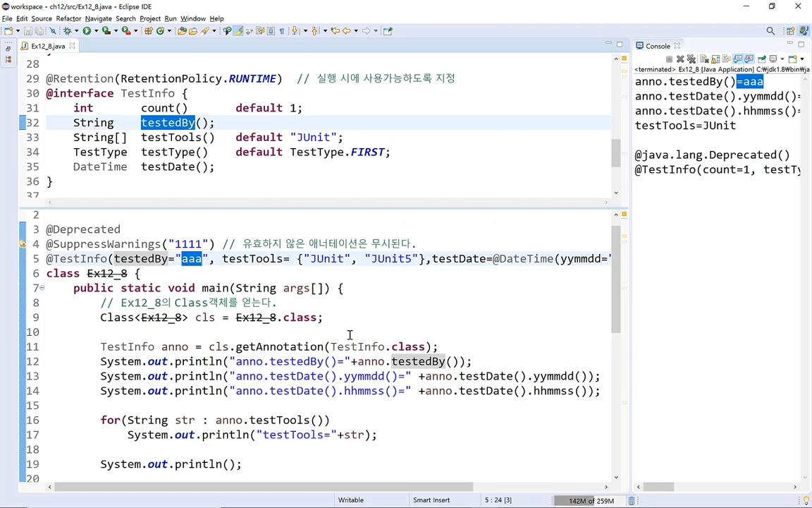This screenshot has width=812, height=508.
Task: Open the New wizard dropdown arrow
Action: pos(18,31)
